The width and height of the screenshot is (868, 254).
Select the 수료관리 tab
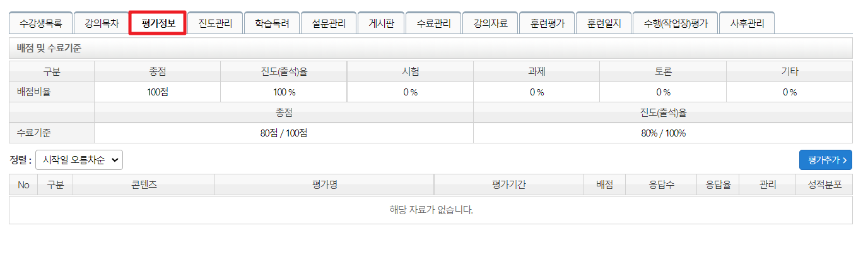tap(433, 24)
